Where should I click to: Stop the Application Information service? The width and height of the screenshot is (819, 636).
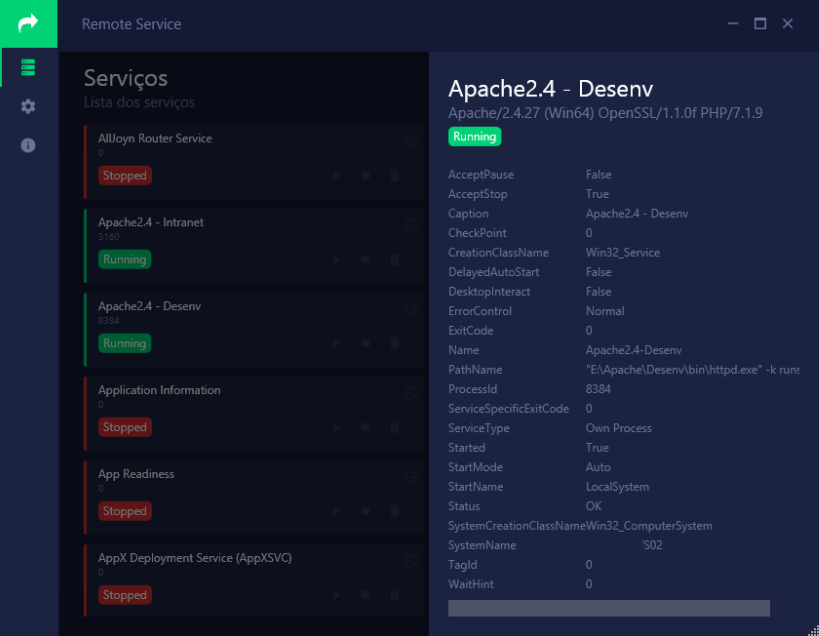[366, 427]
